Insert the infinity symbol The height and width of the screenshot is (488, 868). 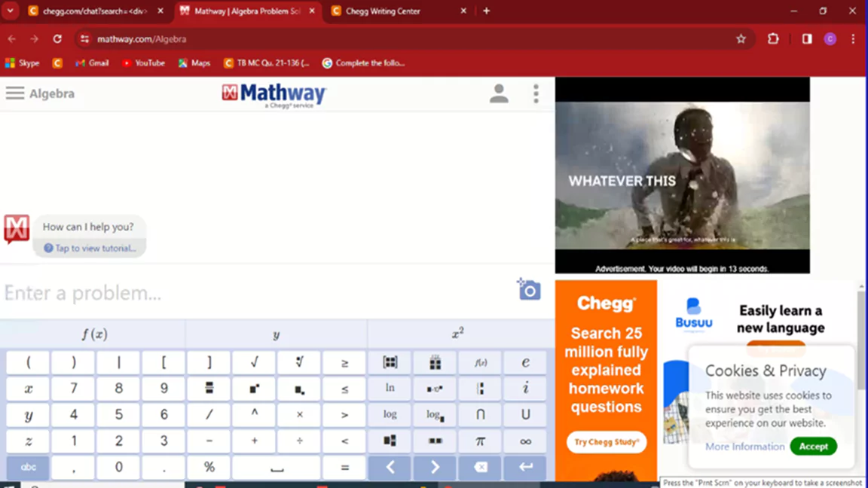click(x=525, y=441)
